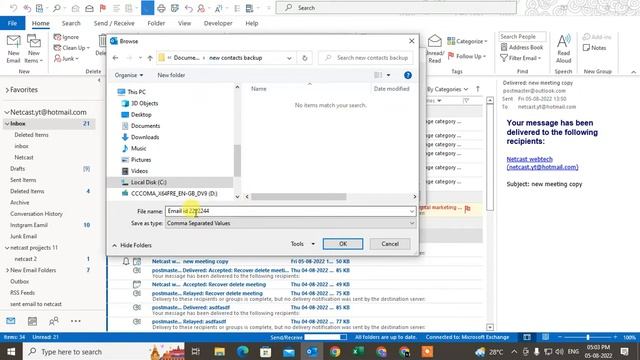Open the By Categories sort dropdown

447,89
